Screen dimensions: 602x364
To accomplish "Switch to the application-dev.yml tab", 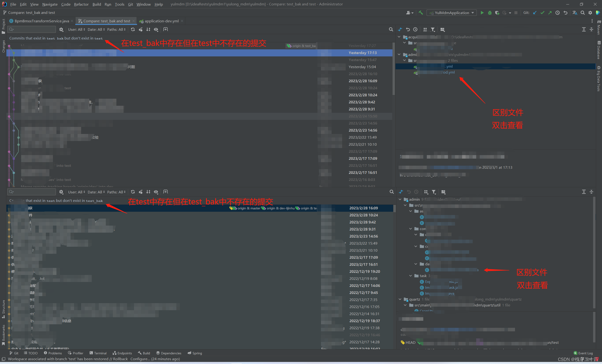I will (161, 21).
